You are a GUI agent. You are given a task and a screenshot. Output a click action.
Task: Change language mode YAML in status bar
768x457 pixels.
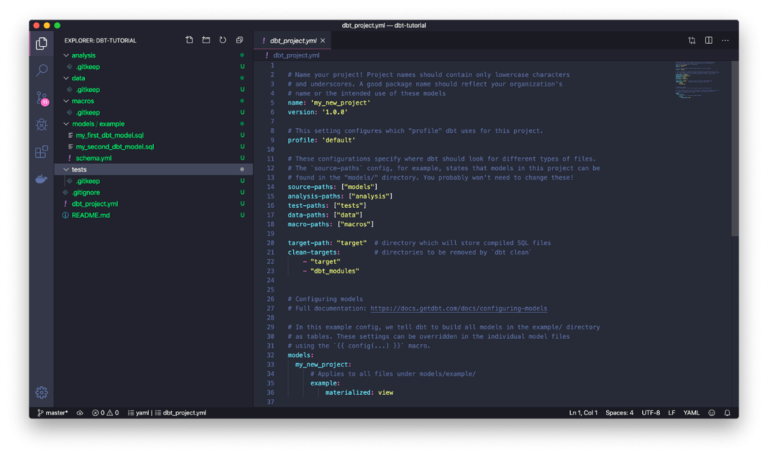[691, 413]
